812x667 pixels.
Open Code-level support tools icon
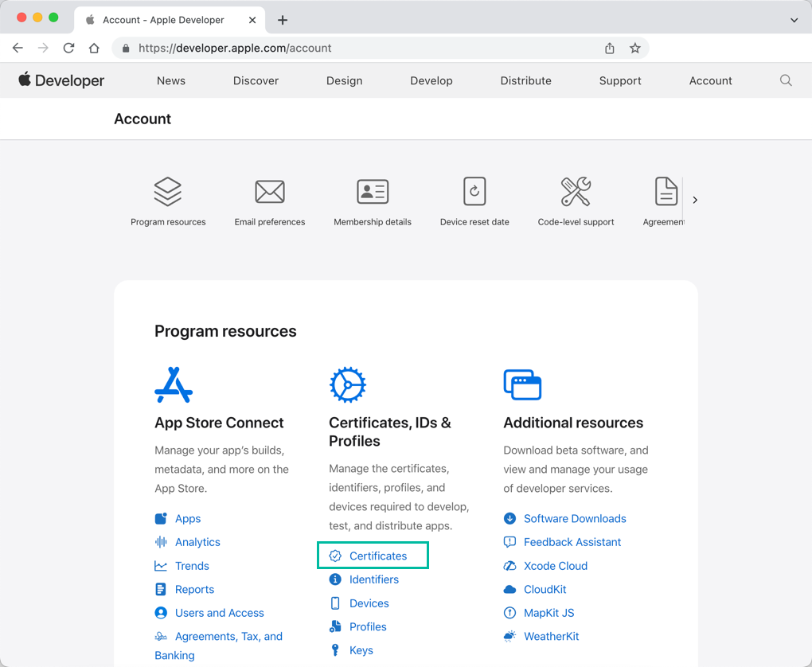click(x=576, y=192)
